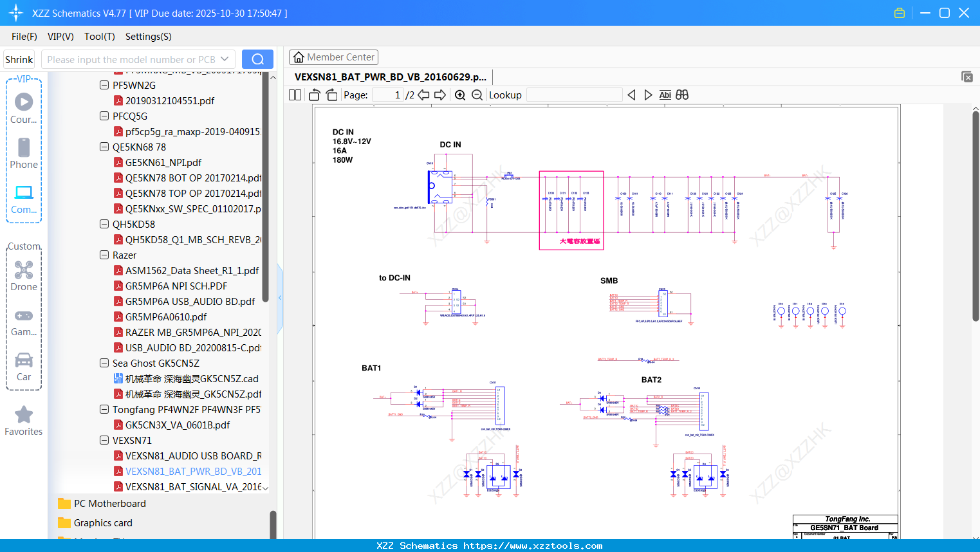
Task: Open GR5MP6A0610.pdf in the tree
Action: pyautogui.click(x=166, y=317)
